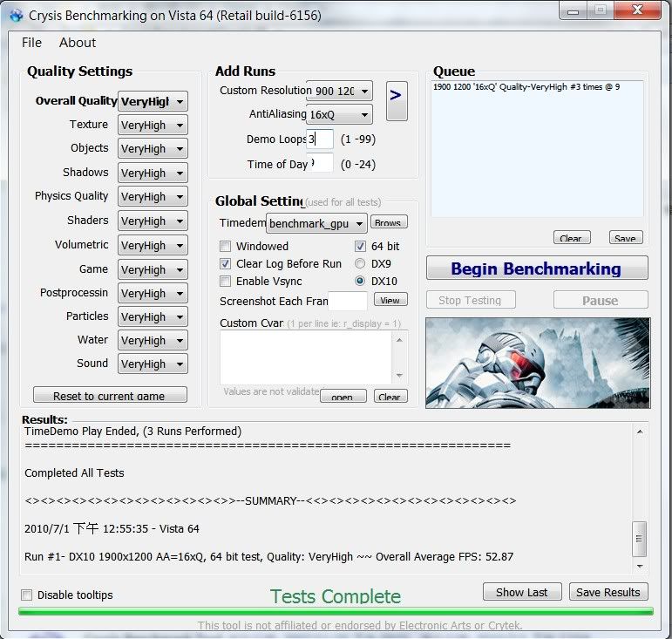
Task: Select the DX9 radio button
Action: [360, 264]
